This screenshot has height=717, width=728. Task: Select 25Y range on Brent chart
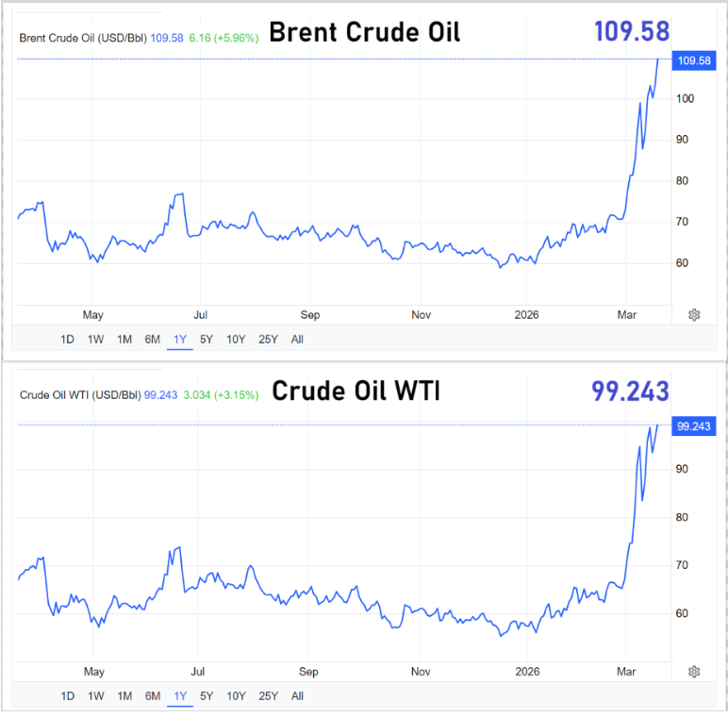point(268,340)
